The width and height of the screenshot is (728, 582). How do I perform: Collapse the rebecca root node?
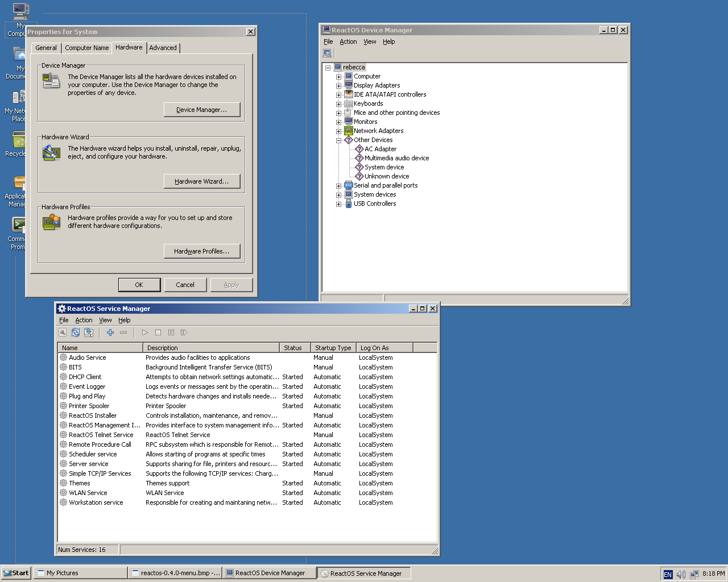click(328, 68)
